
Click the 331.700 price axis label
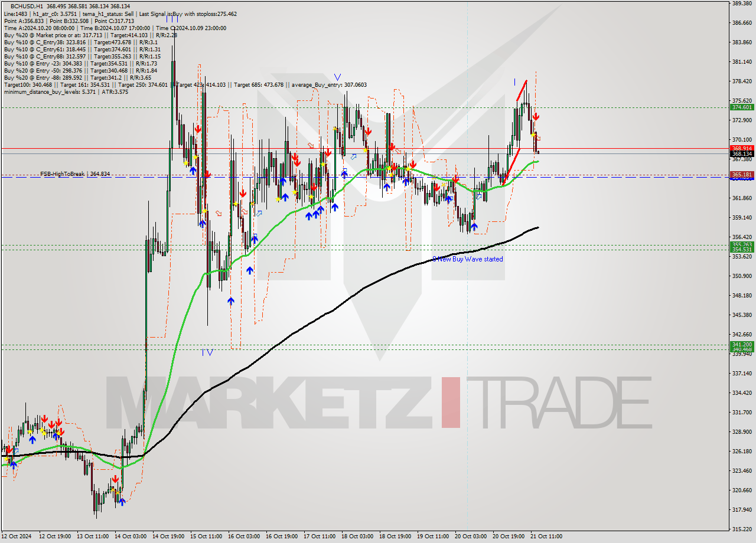pyautogui.click(x=742, y=413)
